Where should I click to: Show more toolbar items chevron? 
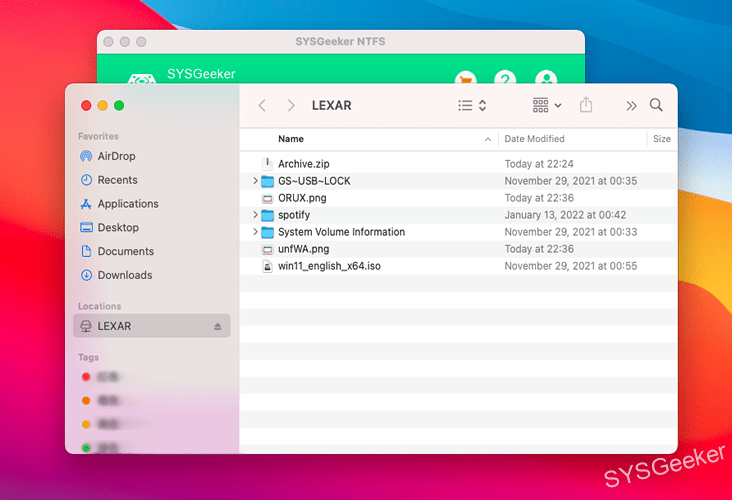click(631, 106)
